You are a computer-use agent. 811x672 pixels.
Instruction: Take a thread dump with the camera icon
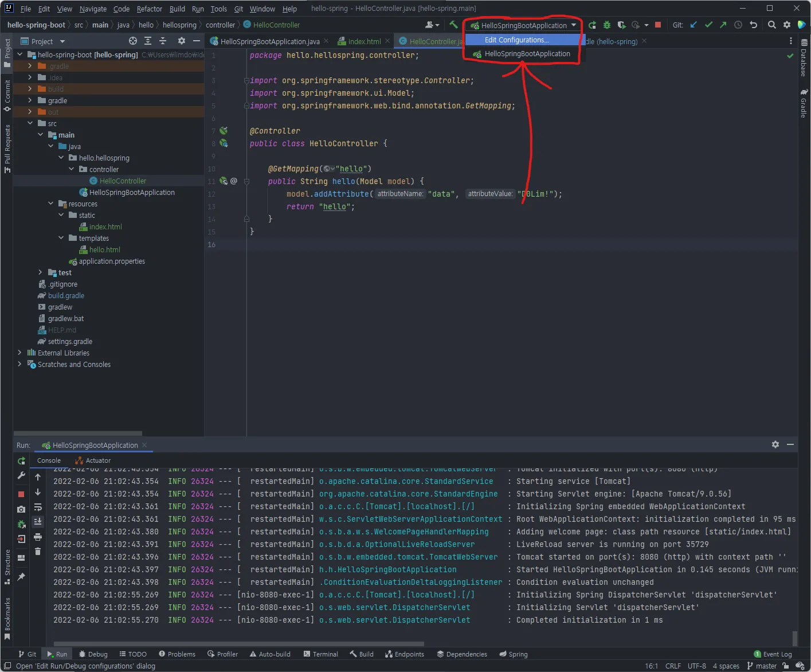point(21,509)
